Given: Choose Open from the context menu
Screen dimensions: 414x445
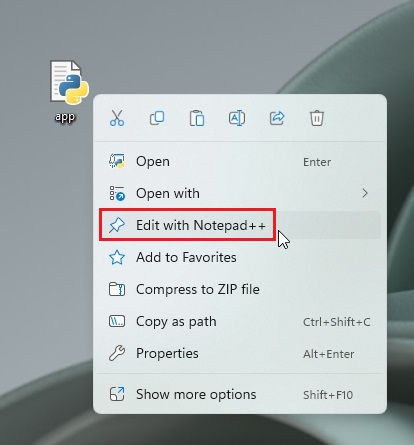Looking at the screenshot, I should point(240,162).
